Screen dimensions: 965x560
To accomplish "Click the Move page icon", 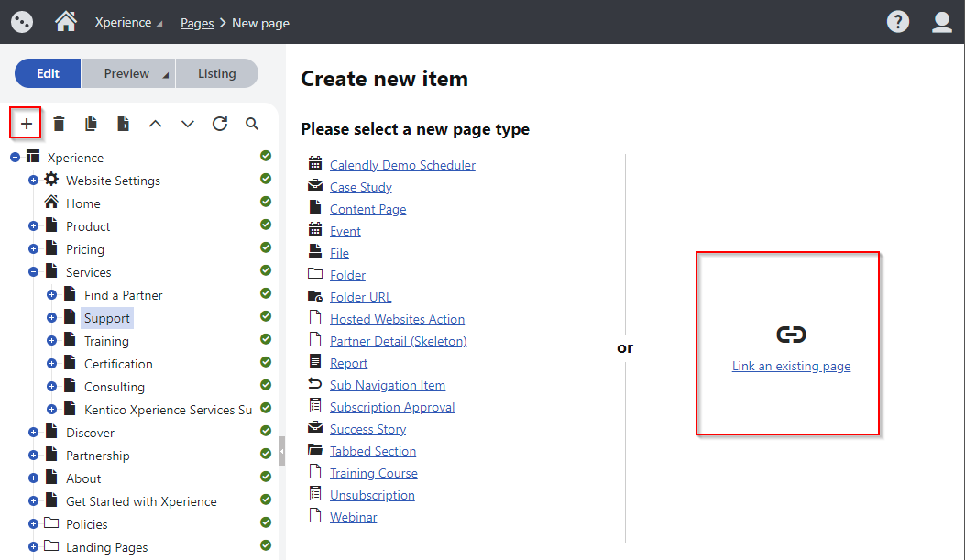I will click(x=123, y=124).
